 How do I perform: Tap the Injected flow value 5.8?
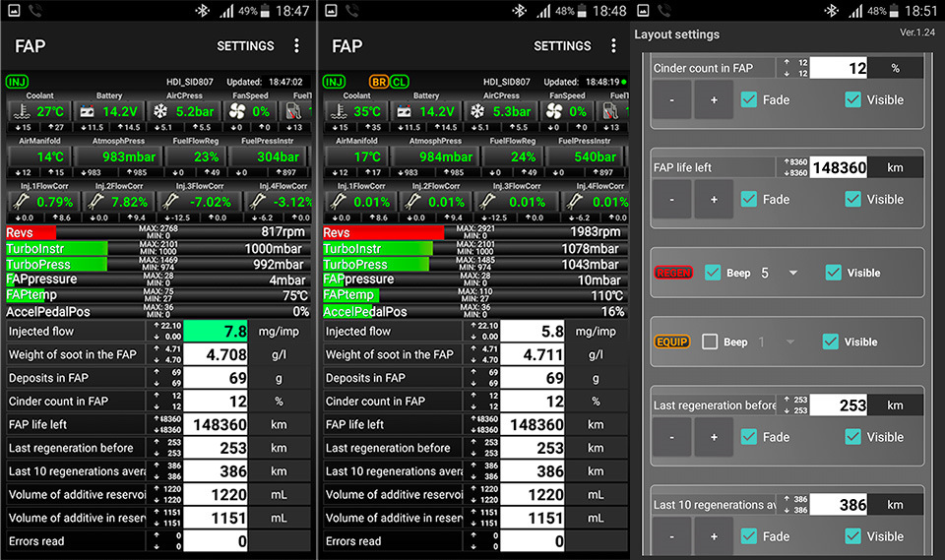tap(533, 331)
